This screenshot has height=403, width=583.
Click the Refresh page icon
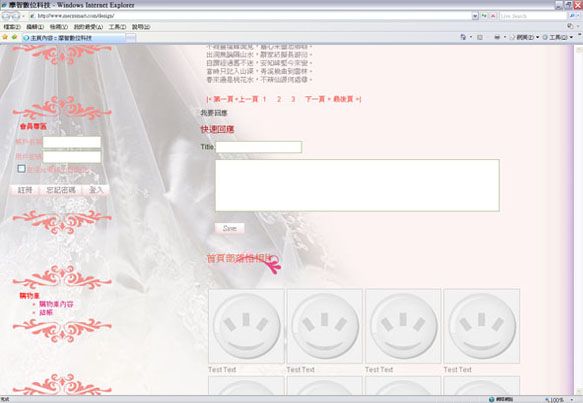point(484,16)
